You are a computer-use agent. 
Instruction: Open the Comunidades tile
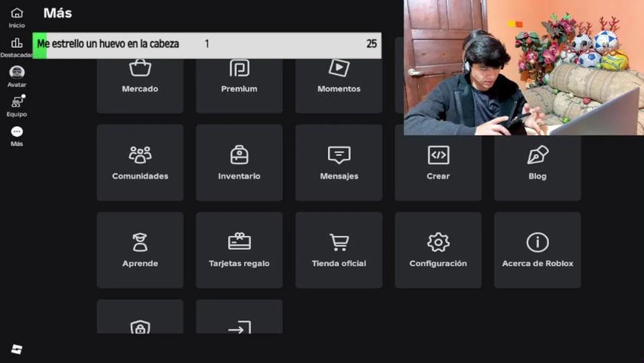140,162
